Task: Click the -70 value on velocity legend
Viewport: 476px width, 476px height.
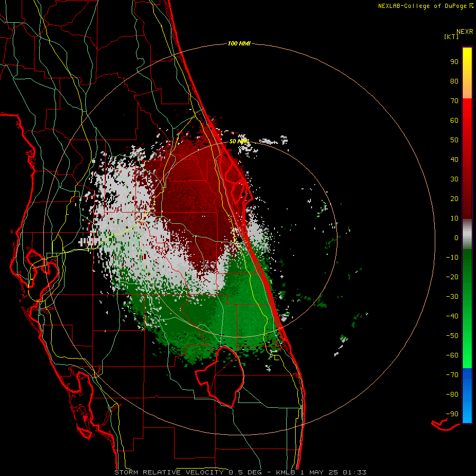Action: tap(452, 375)
